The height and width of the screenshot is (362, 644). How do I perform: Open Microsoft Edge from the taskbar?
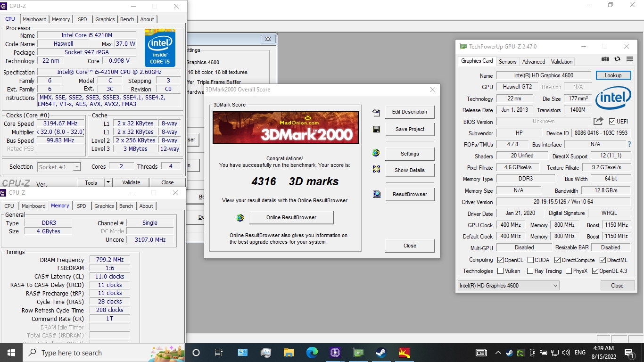point(312,353)
